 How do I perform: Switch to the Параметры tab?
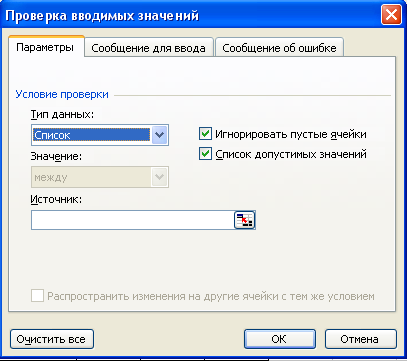(x=45, y=47)
